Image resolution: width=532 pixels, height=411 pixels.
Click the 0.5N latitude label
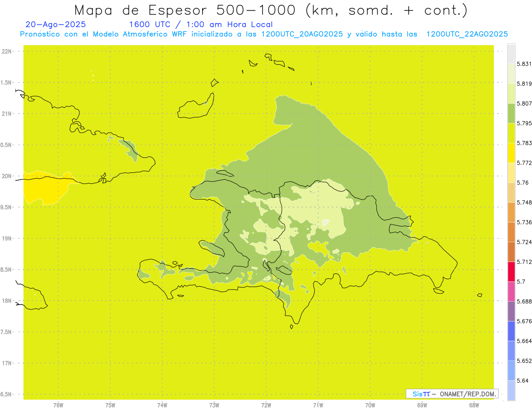coord(6,145)
